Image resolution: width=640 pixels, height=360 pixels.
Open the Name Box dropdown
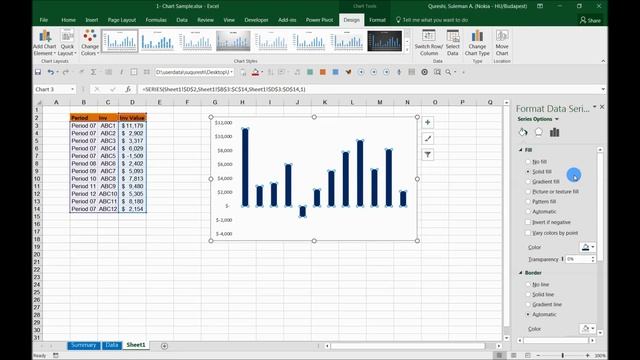pyautogui.click(x=72, y=89)
